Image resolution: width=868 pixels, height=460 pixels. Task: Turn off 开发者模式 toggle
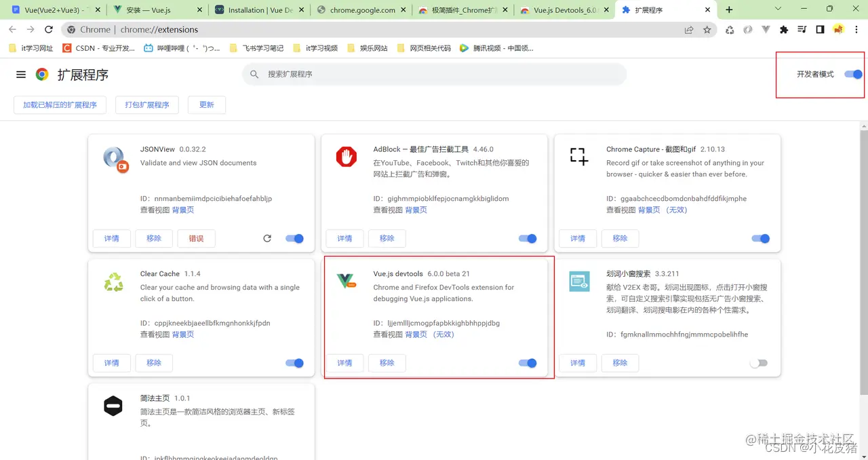pos(852,75)
